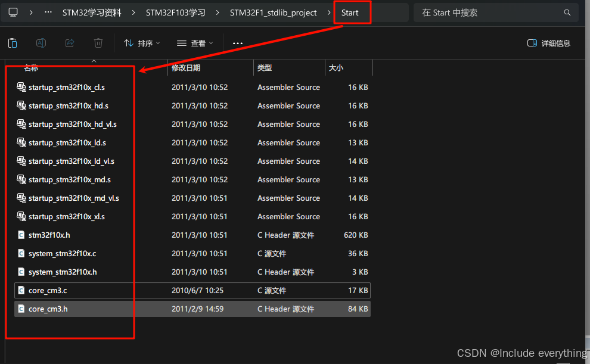Image resolution: width=590 pixels, height=364 pixels.
Task: Click the Delete trash can icon
Action: click(x=98, y=43)
